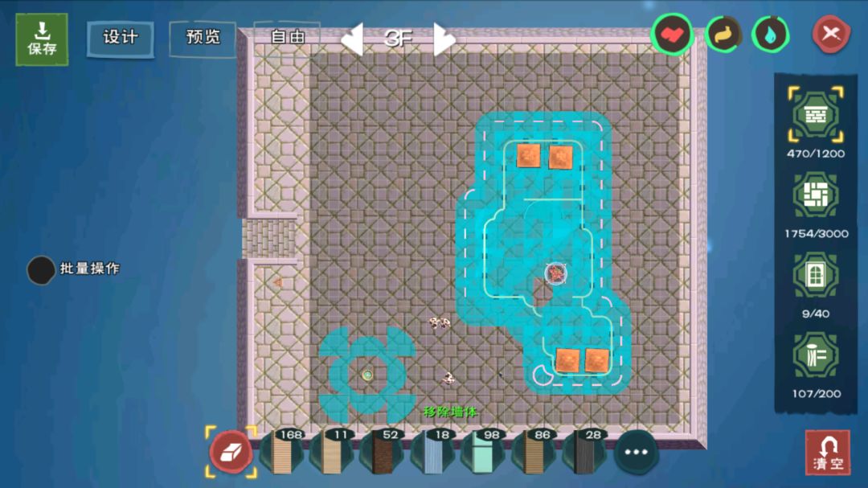This screenshot has height=488, width=868.
Task: Click the character marker in the cyan room
Action: coord(556,273)
